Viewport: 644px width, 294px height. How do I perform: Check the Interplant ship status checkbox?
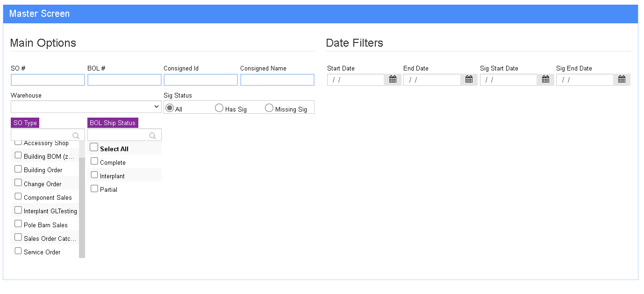coord(94,175)
